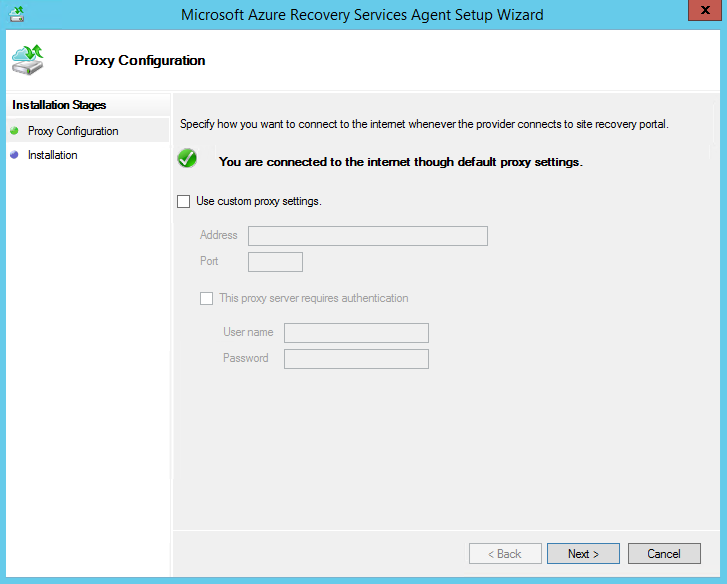The width and height of the screenshot is (727, 584).
Task: Click the green checkmark connection status icon
Action: 186,159
